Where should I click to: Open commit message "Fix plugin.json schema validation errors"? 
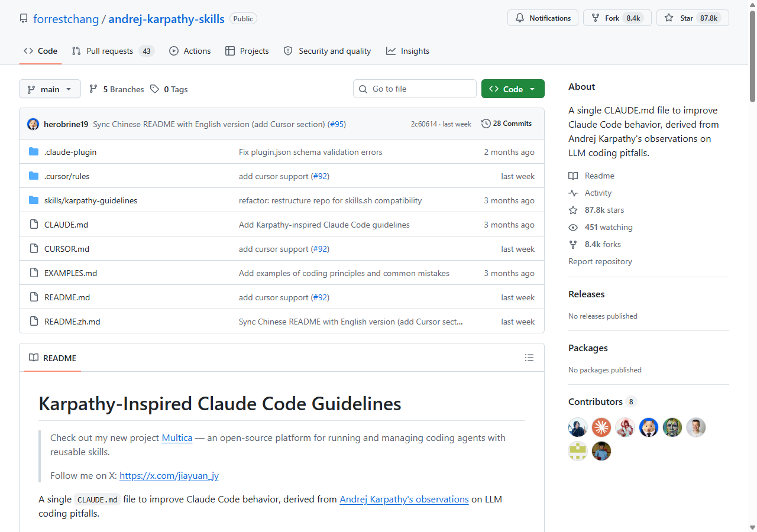pyautogui.click(x=310, y=152)
